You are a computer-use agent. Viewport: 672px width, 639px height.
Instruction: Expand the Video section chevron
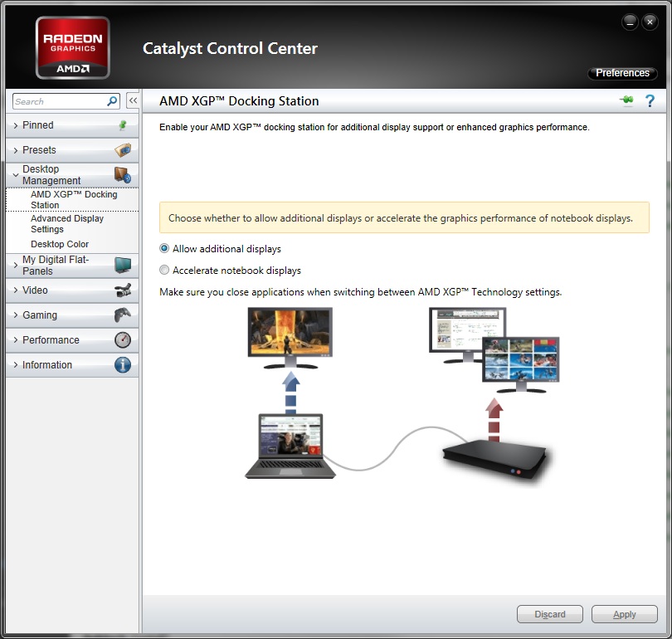point(16,290)
